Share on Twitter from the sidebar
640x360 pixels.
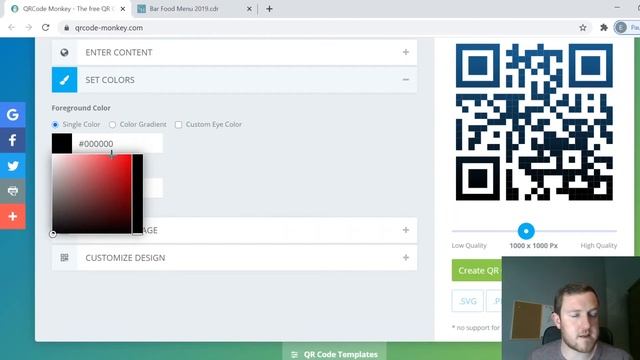pos(13,166)
